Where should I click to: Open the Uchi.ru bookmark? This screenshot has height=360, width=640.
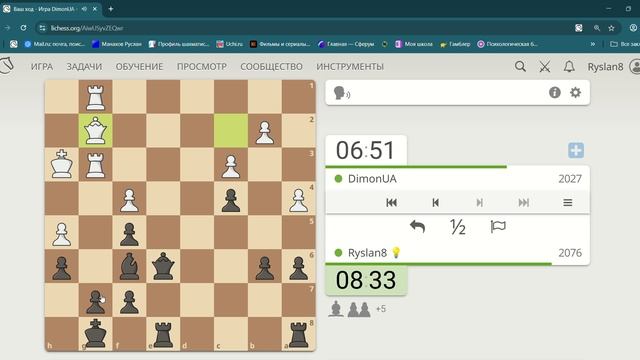(229, 44)
